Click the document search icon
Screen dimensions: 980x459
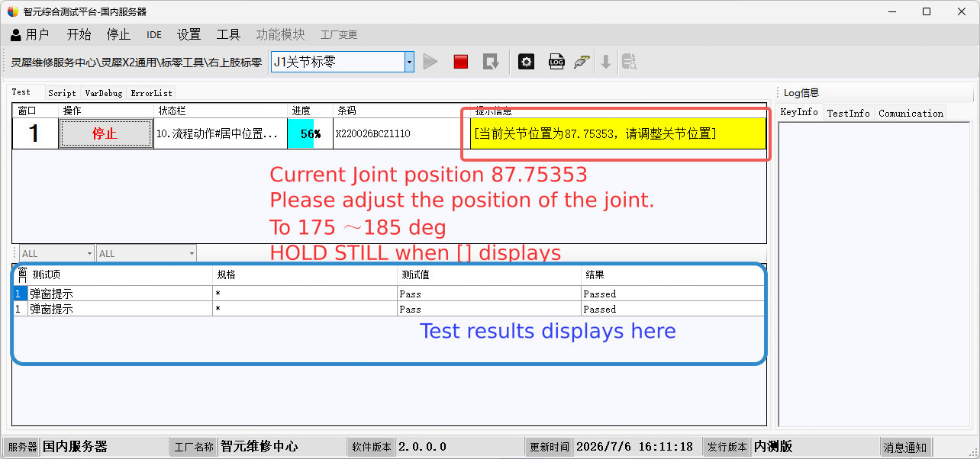(629, 62)
